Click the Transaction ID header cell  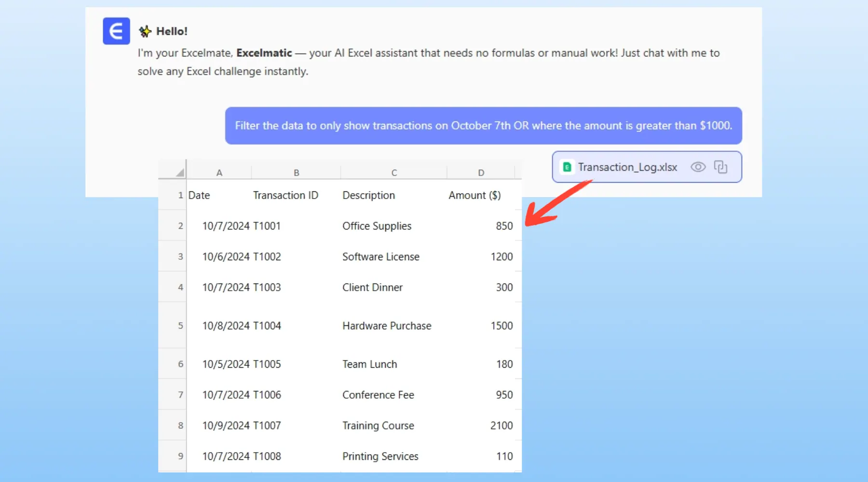tap(285, 195)
